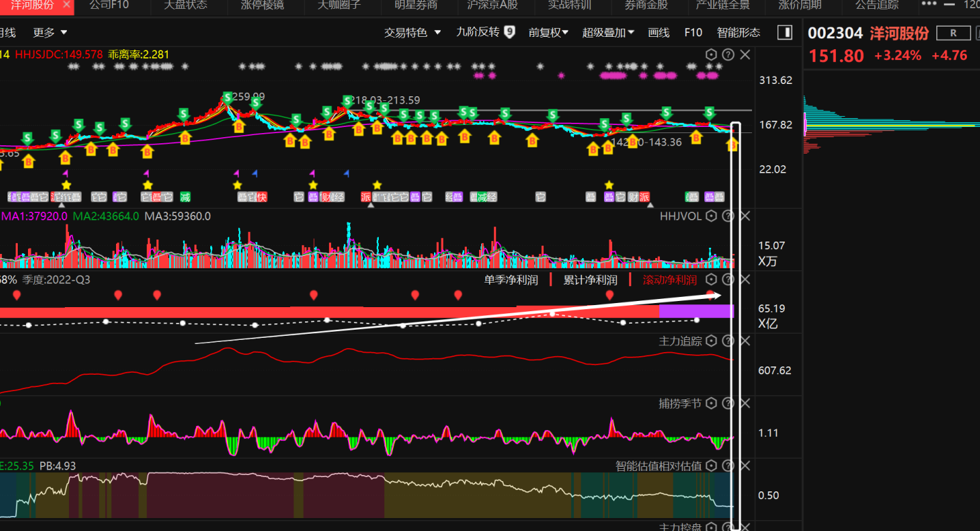Select the 单季净利润 option
980x531 pixels.
[x=511, y=280]
